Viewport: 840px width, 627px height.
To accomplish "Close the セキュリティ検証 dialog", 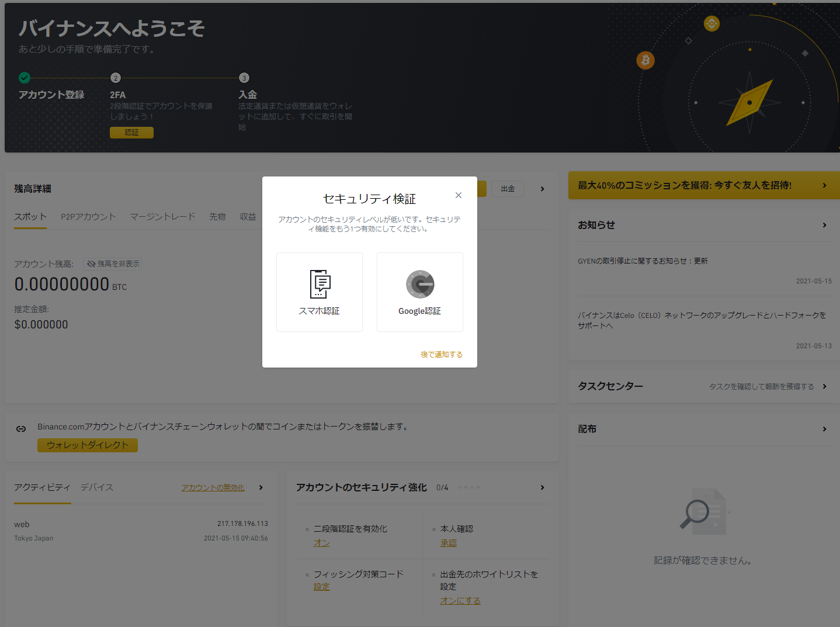I will [459, 195].
